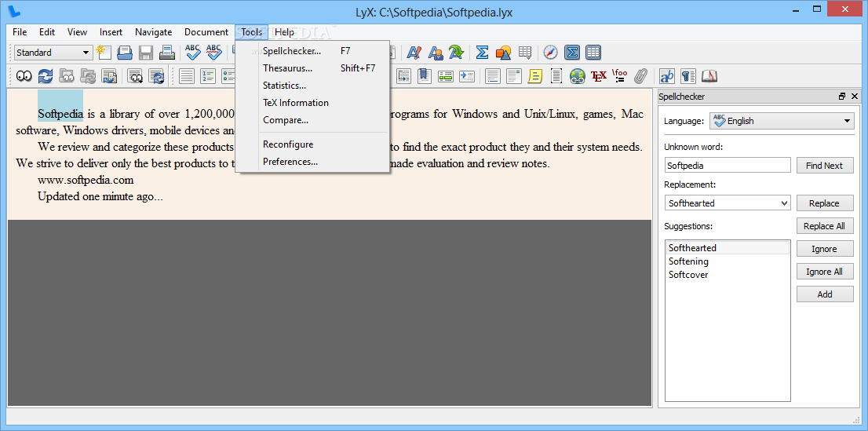The width and height of the screenshot is (868, 431).
Task: Open the Insert menu
Action: [111, 32]
